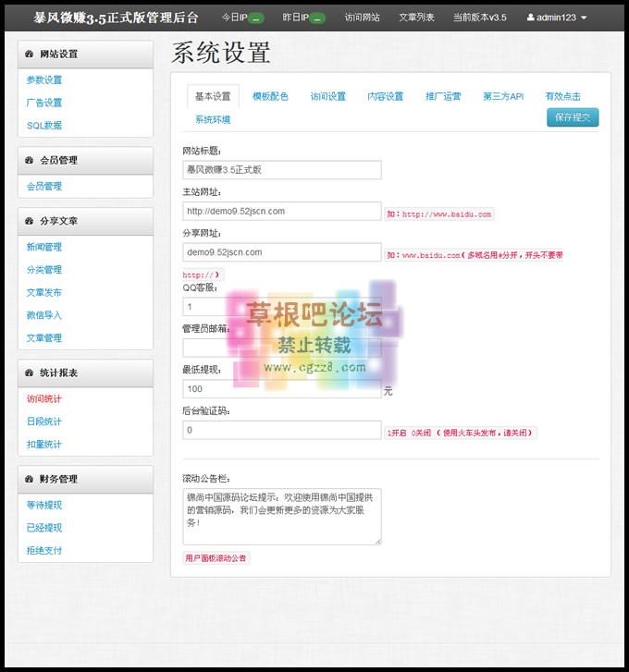Click the dashboard icon beside 统计报表
The image size is (629, 672).
(31, 373)
